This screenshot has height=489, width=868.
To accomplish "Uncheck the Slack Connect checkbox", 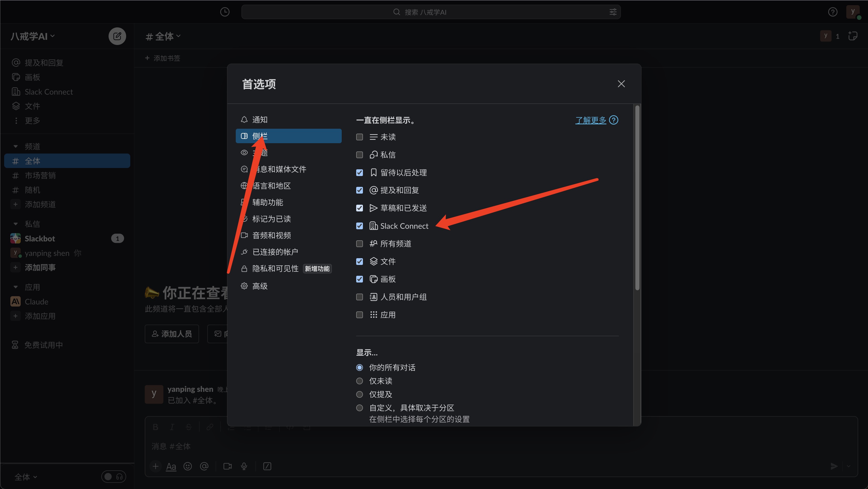I will 360,226.
